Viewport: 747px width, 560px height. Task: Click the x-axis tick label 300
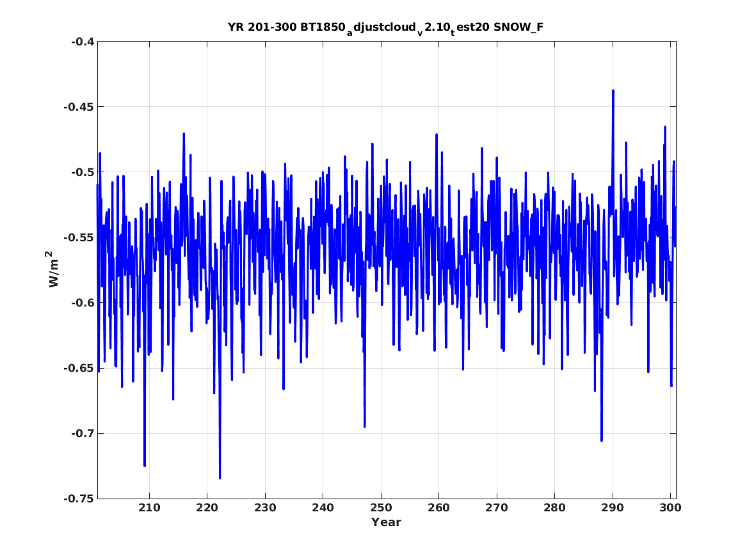(670, 508)
